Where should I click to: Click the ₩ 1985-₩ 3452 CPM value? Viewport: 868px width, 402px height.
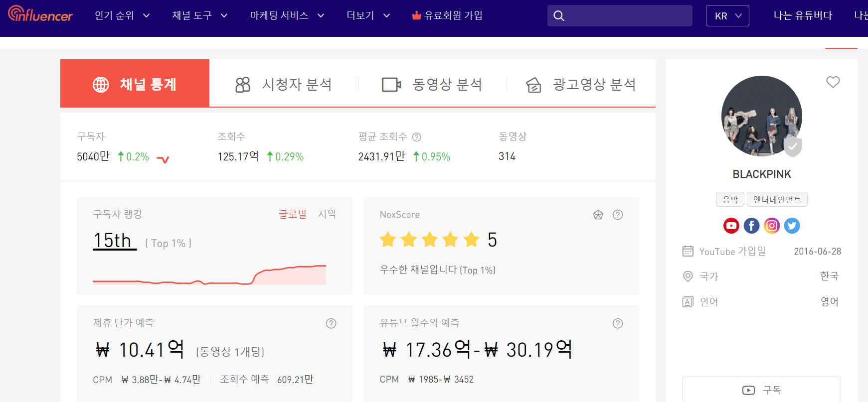point(441,380)
